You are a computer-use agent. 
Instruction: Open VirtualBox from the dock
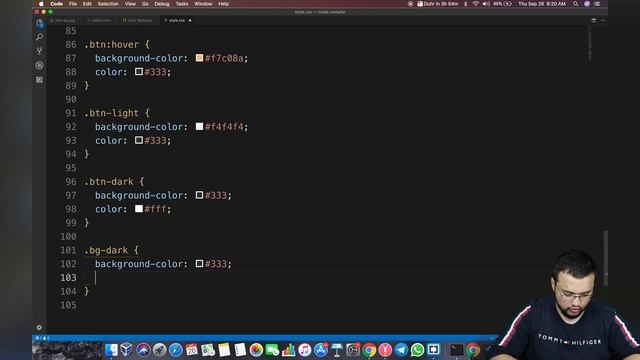pos(127,350)
